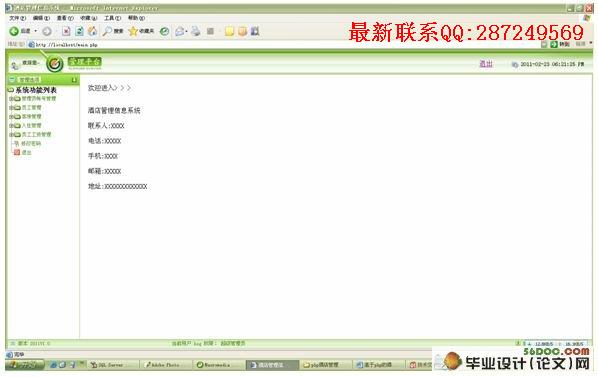Viewport: 598px width, 377px height.
Task: Switch to Macromedia taskbar button
Action: pos(218,365)
